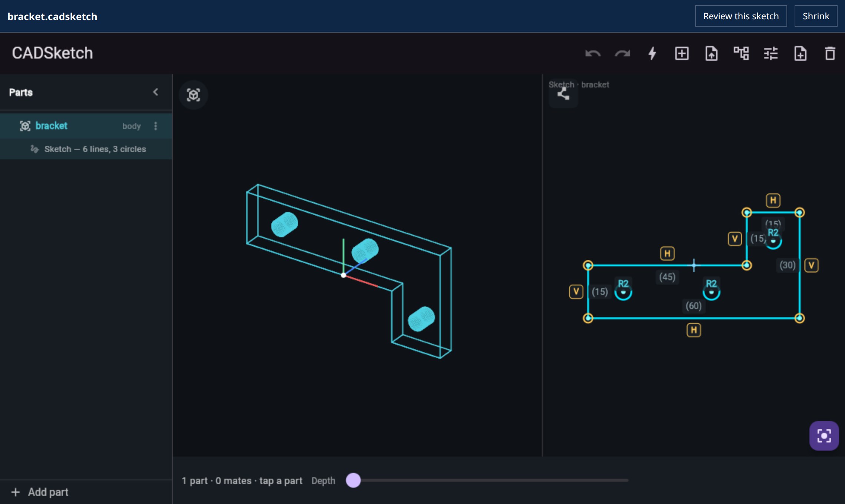Select the top-right sketch vertex point

[x=800, y=213]
